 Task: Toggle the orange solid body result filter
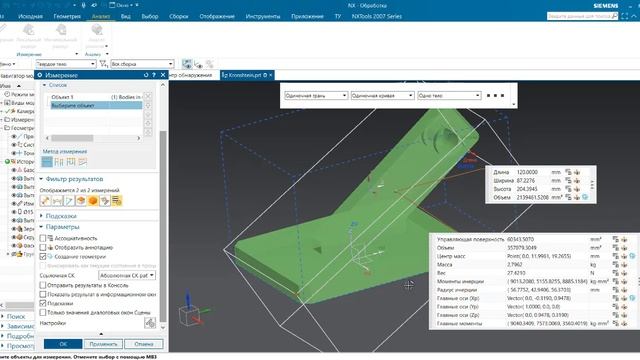click(93, 200)
